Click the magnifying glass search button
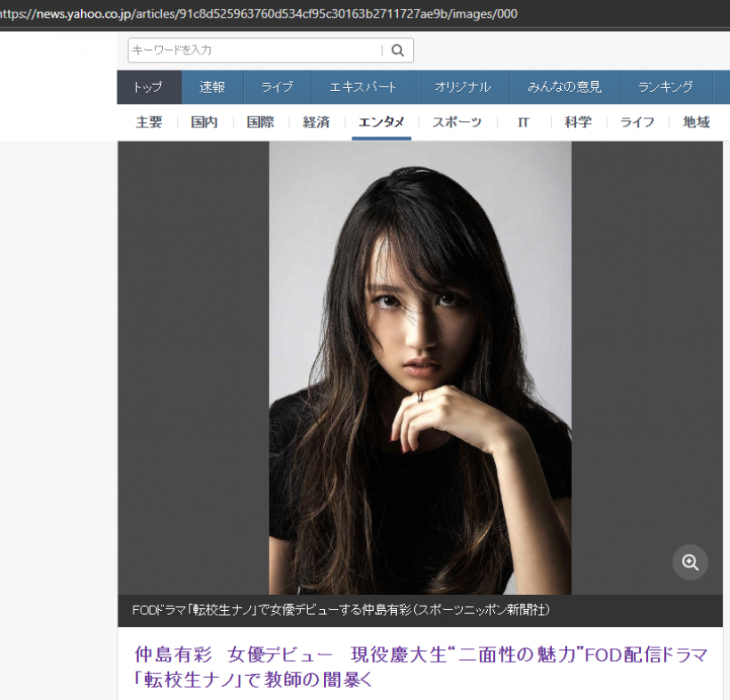730x700 pixels. [398, 51]
